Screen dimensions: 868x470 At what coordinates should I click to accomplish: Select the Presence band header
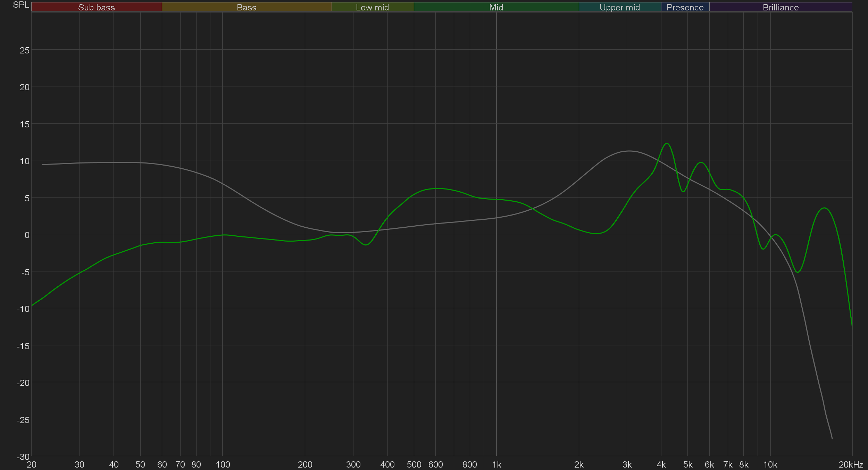pyautogui.click(x=685, y=7)
